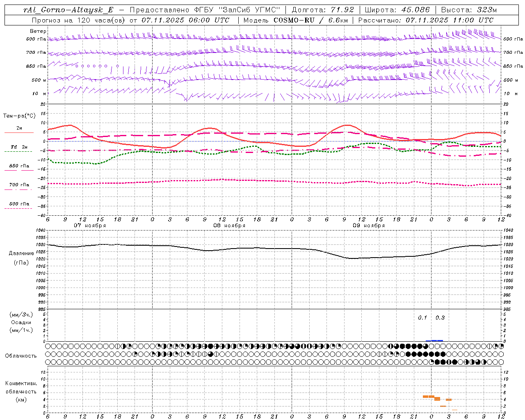The width and height of the screenshot is (525, 420).
Task: Click the (мм/1ч.) precipitation unit label
Action: 21,330
